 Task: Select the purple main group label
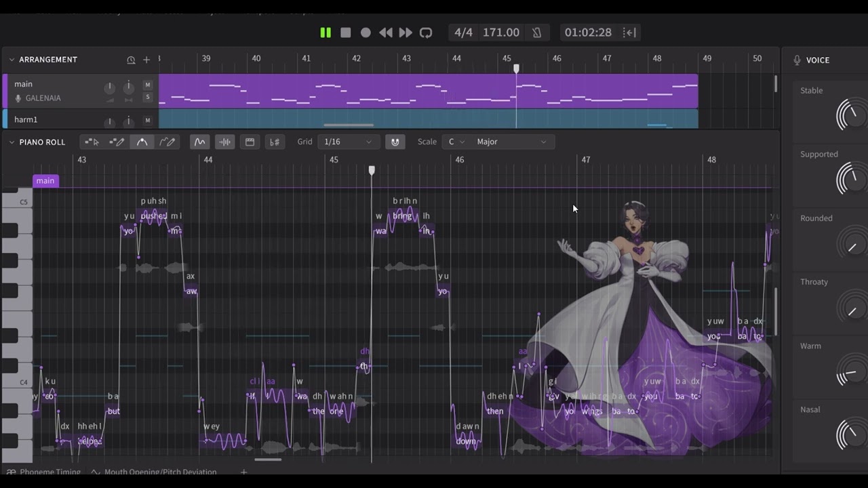[45, 181]
